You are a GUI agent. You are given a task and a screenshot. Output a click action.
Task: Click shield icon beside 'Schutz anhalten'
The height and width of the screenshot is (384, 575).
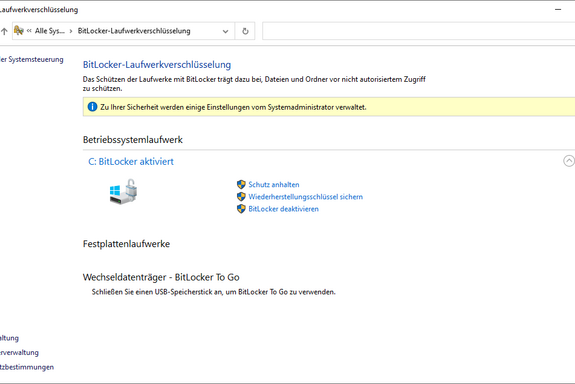pyautogui.click(x=241, y=184)
